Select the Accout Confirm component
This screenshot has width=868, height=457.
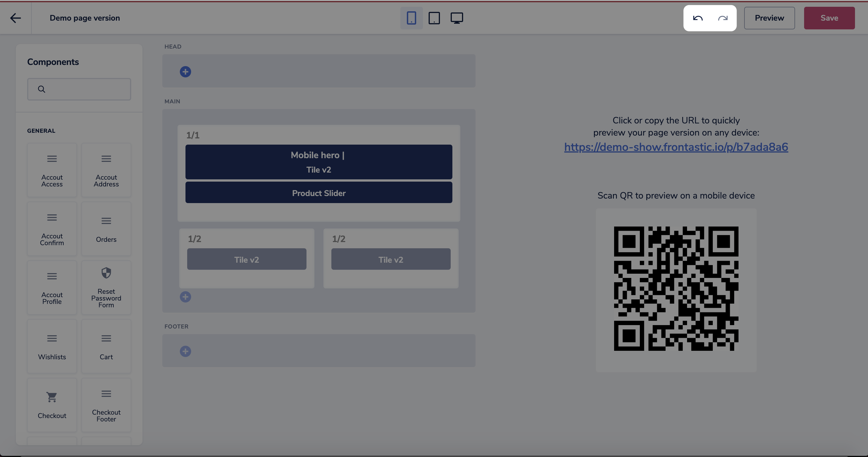tap(52, 229)
